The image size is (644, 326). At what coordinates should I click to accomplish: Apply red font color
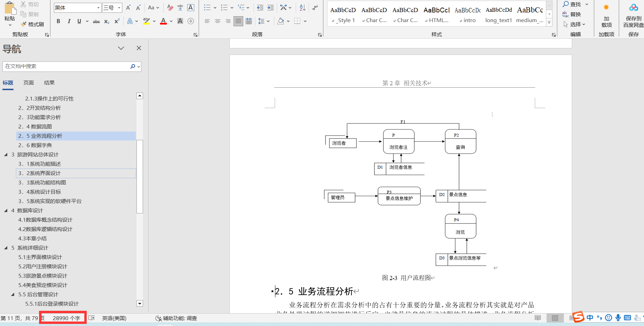click(x=164, y=21)
